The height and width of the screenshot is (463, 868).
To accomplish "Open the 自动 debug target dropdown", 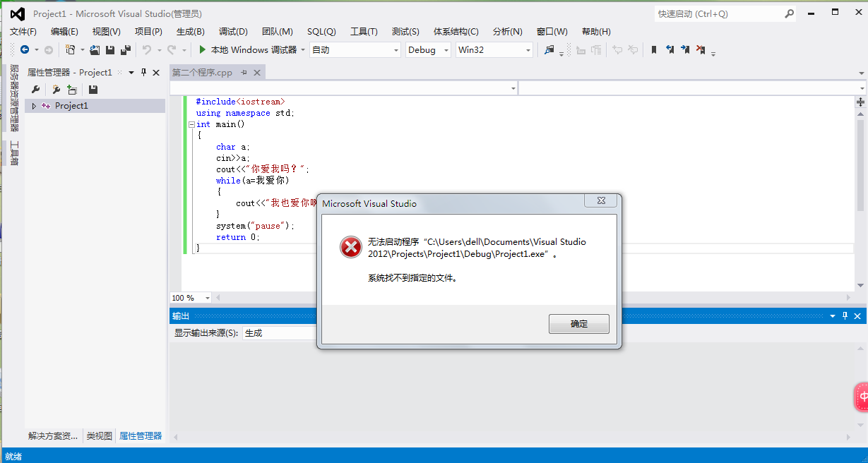I will 396,50.
